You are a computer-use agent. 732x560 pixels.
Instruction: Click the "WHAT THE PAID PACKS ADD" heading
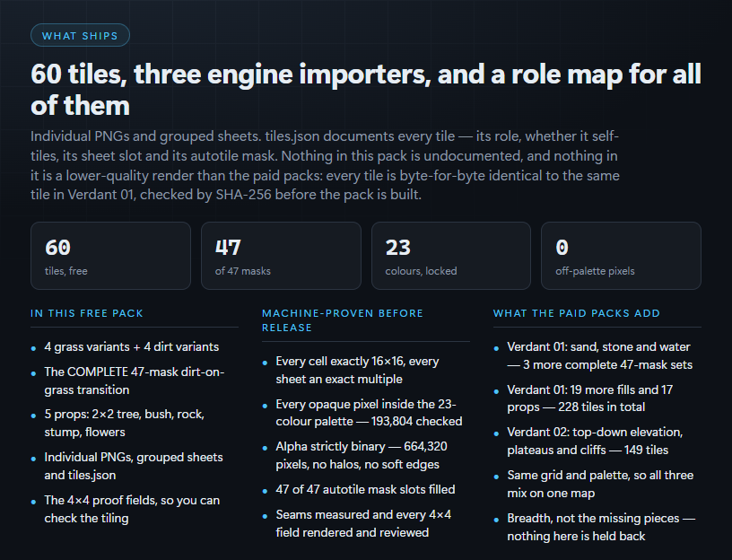tap(577, 313)
